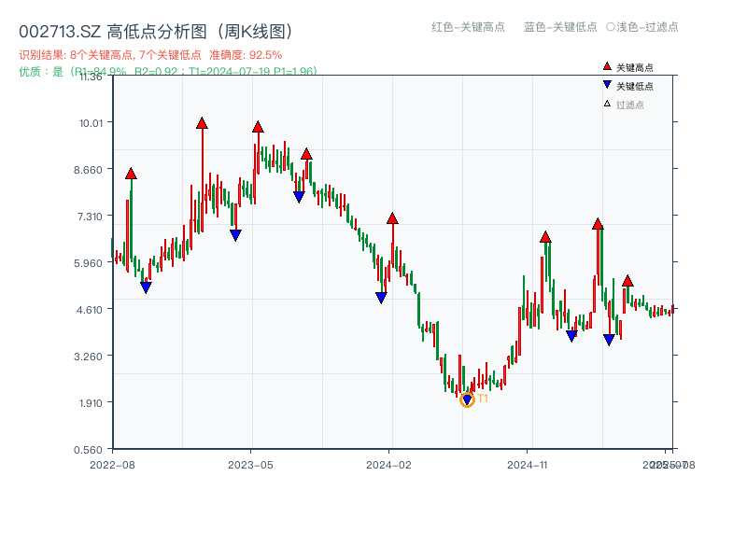Click the 过滤点 hollow triangle legend icon
Screen dimensions: 747x560
click(605, 103)
